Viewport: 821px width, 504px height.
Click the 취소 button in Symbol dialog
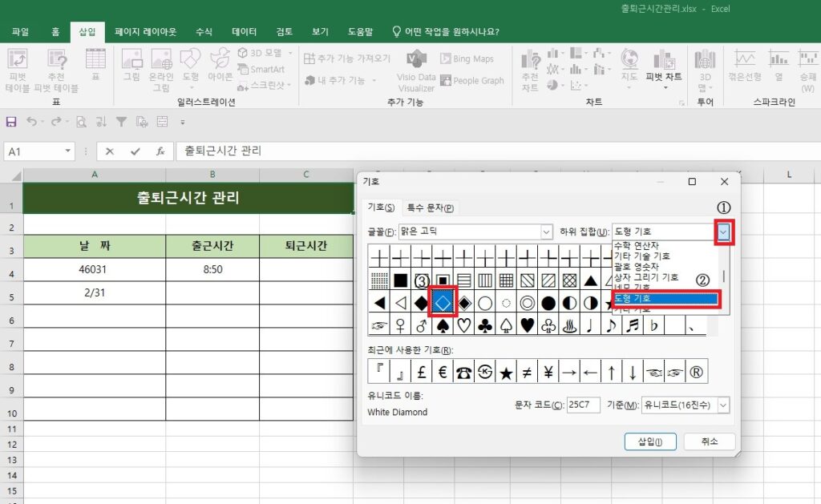click(x=710, y=442)
